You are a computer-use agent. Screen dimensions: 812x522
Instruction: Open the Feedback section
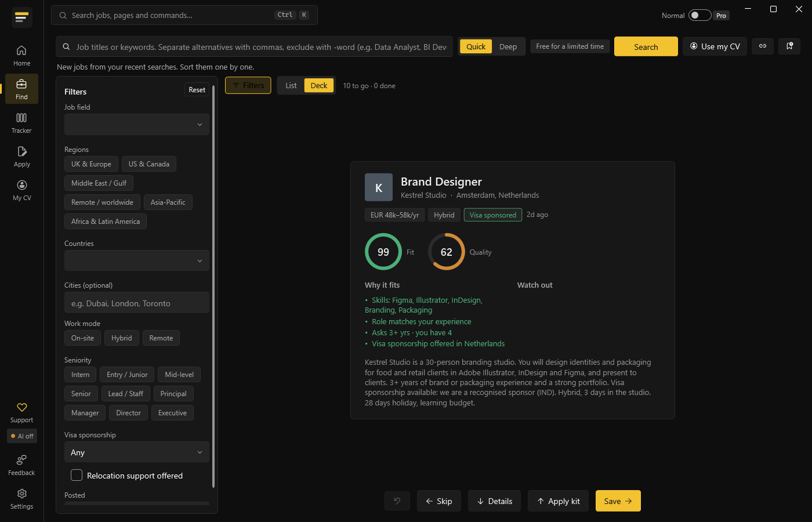[x=21, y=465]
